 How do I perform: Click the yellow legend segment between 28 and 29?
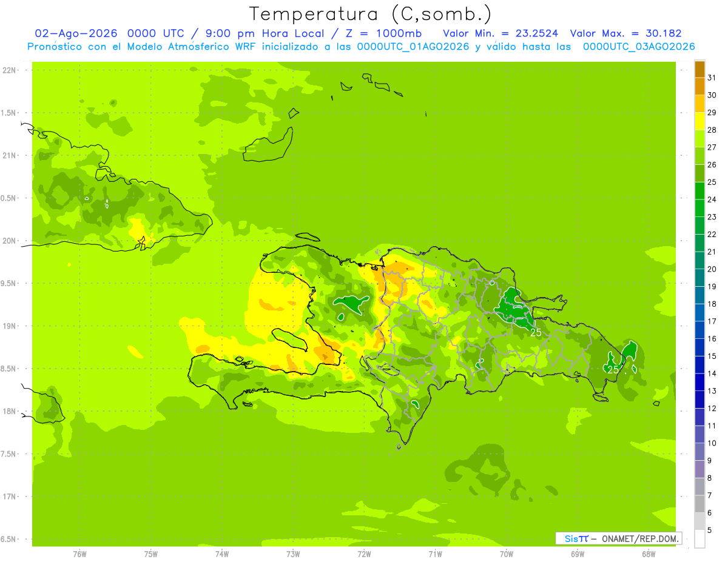(699, 121)
